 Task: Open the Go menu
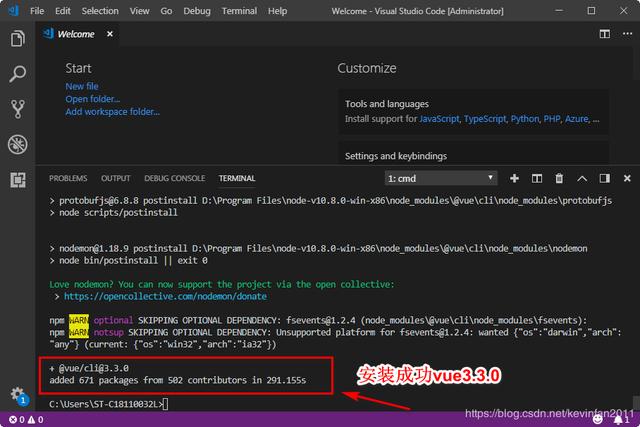[166, 11]
